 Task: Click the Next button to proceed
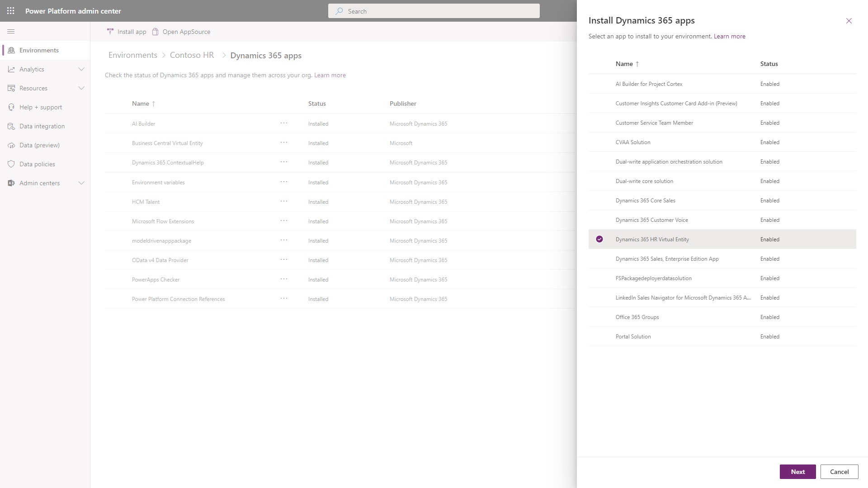point(797,471)
